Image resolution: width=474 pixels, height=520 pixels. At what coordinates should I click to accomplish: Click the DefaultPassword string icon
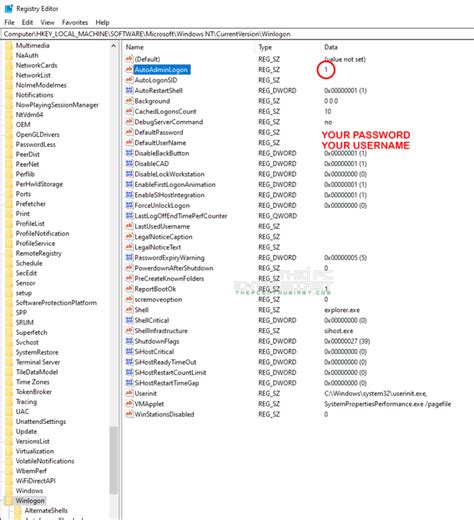[x=129, y=132]
